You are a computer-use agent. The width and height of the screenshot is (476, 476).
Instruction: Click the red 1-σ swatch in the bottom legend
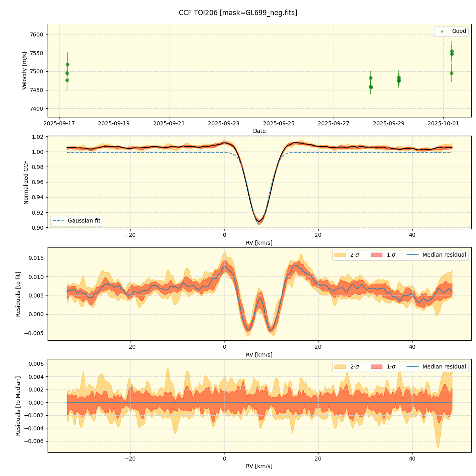click(376, 367)
